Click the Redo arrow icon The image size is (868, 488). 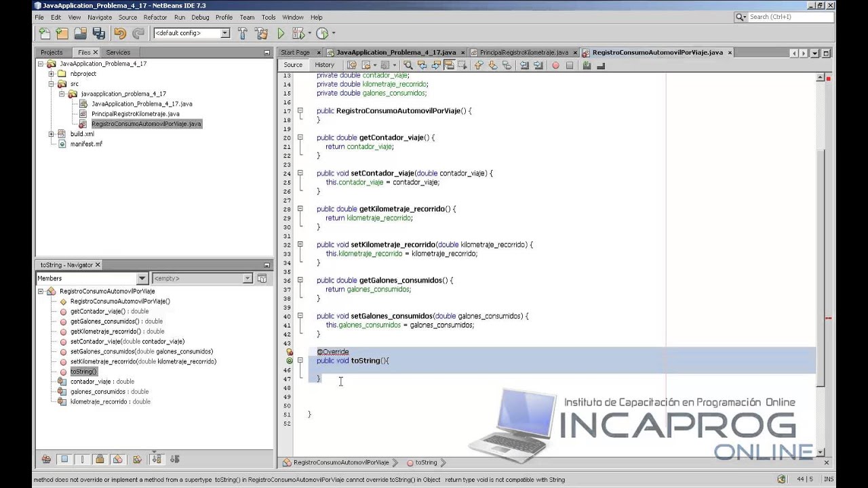click(x=138, y=33)
